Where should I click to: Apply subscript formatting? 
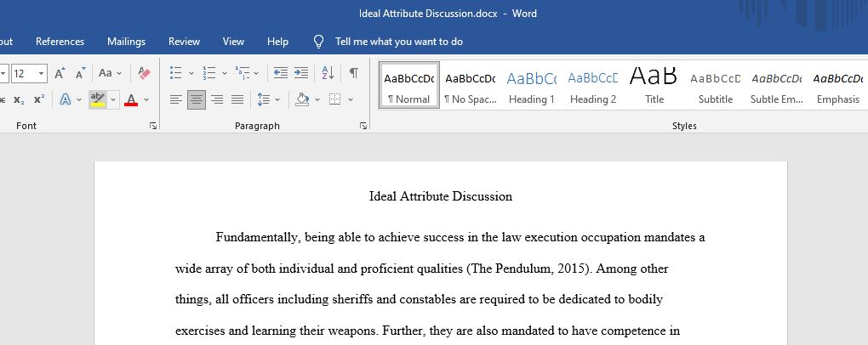pos(19,99)
